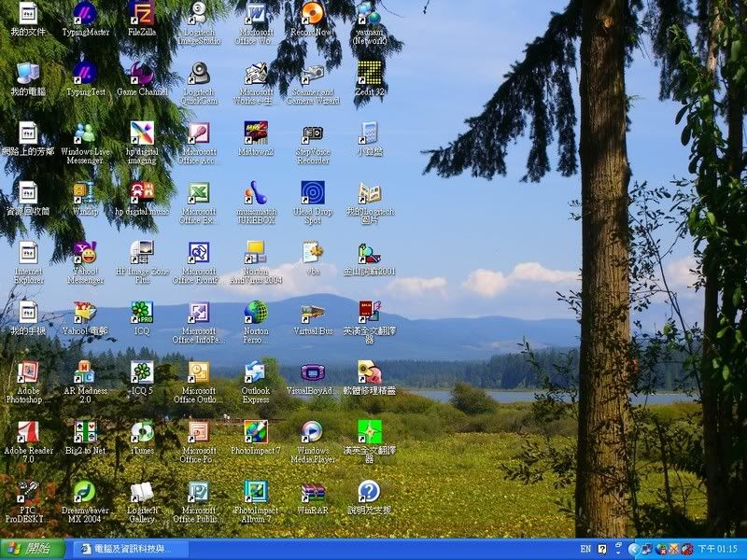Click the vba desktop icon
747x560 pixels.
[x=313, y=252]
